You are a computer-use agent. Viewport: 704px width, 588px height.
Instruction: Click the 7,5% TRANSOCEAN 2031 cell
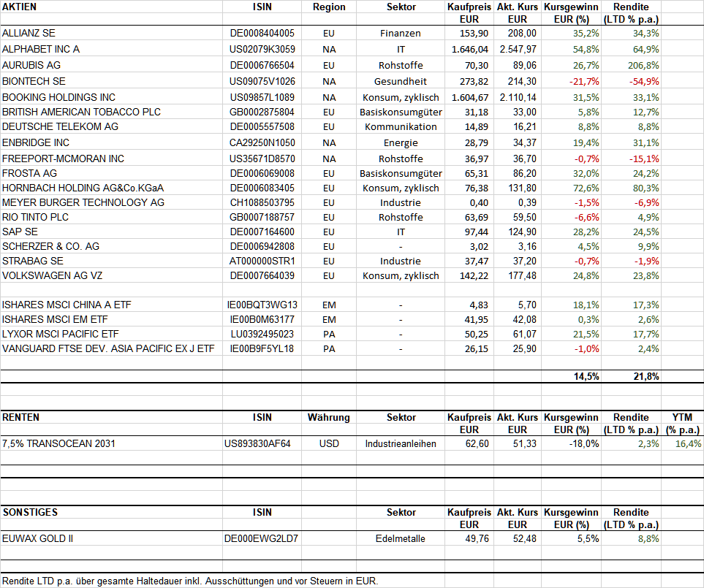[x=111, y=443]
